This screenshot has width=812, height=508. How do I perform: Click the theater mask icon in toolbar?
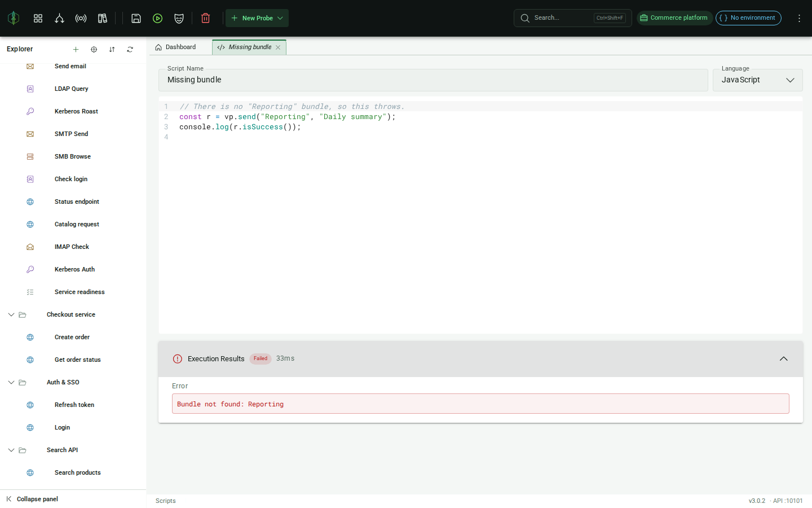coord(179,18)
